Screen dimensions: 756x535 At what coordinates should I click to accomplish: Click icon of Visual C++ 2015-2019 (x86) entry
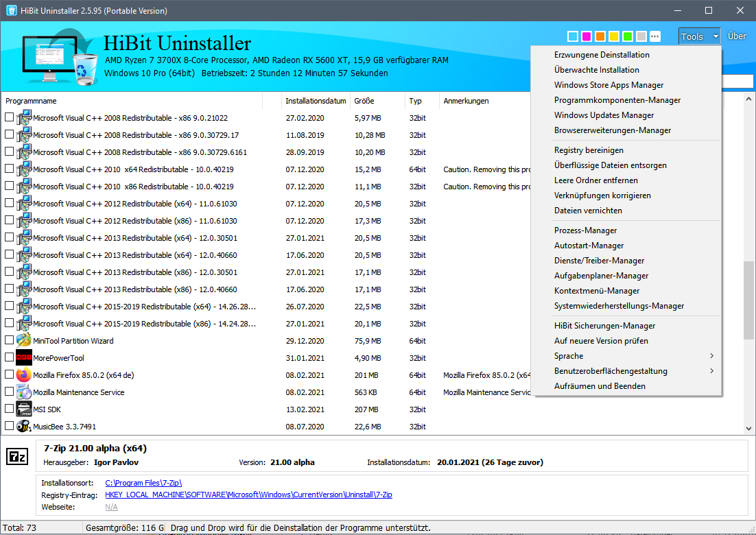click(x=23, y=324)
